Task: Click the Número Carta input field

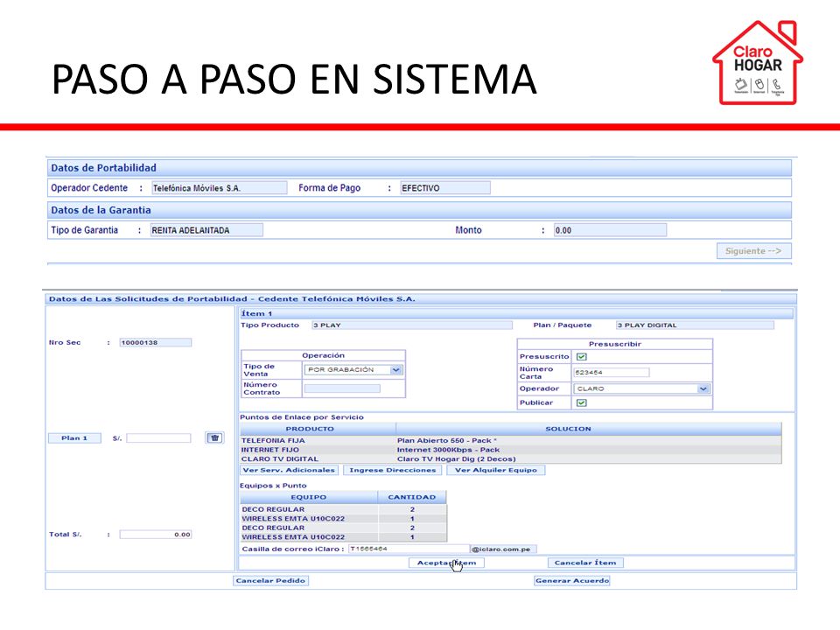Action: (611, 372)
